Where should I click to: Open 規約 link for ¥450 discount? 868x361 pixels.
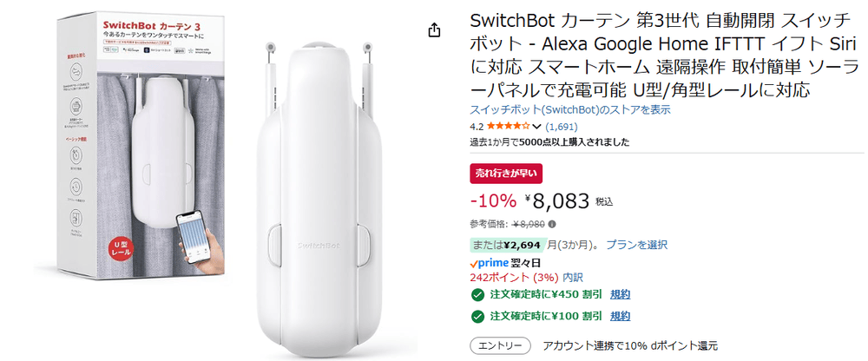pyautogui.click(x=620, y=294)
